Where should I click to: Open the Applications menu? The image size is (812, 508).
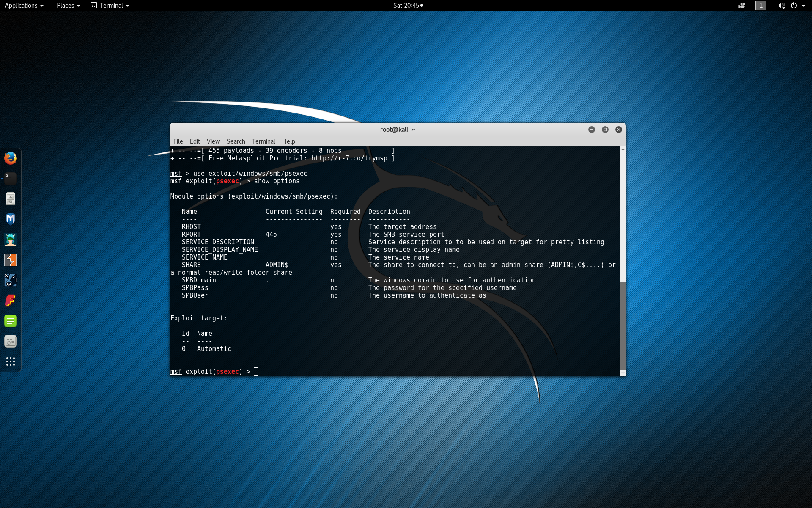[24, 6]
